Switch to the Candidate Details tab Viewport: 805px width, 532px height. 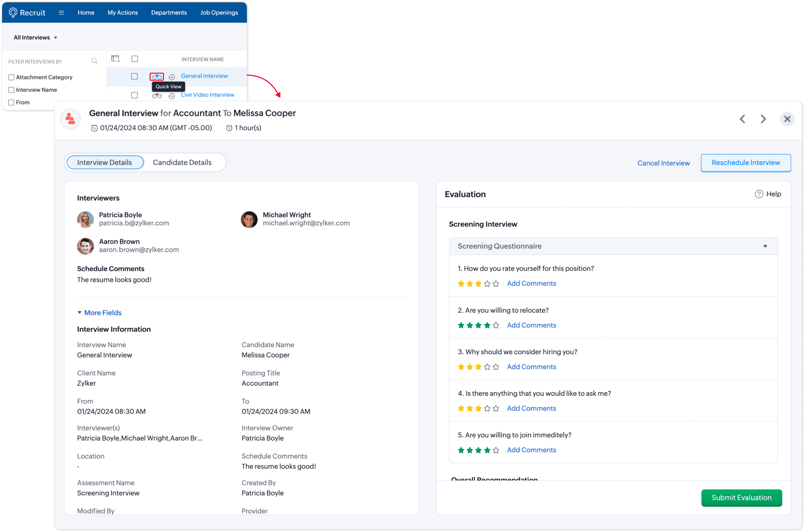pyautogui.click(x=182, y=163)
